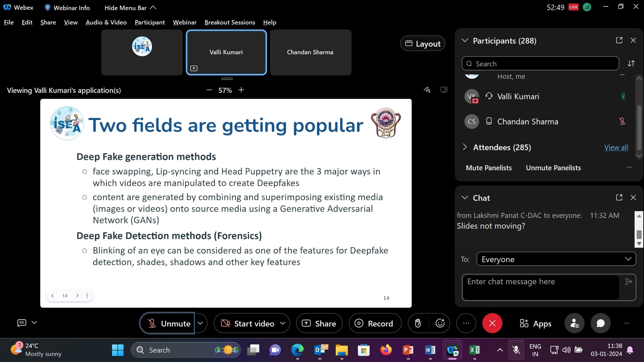644x362 pixels.
Task: Open the participants panel icon
Action: 575,323
